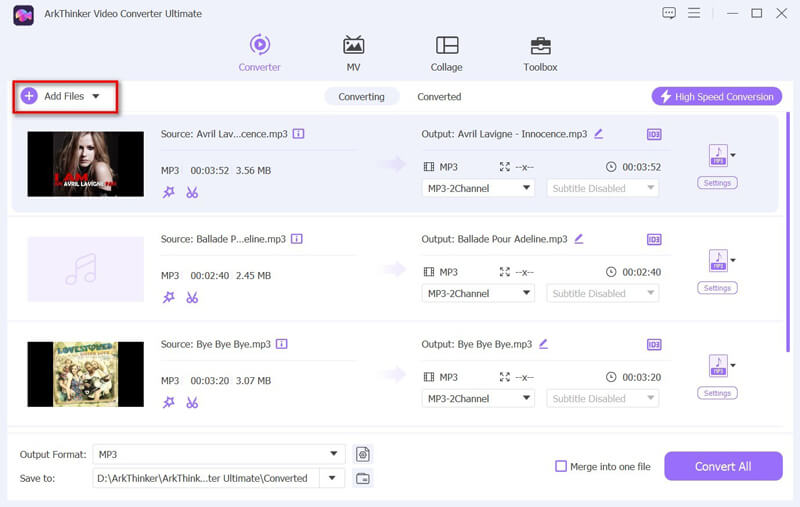The width and height of the screenshot is (800, 507).
Task: Open the Save to folder browse icon
Action: click(x=363, y=478)
